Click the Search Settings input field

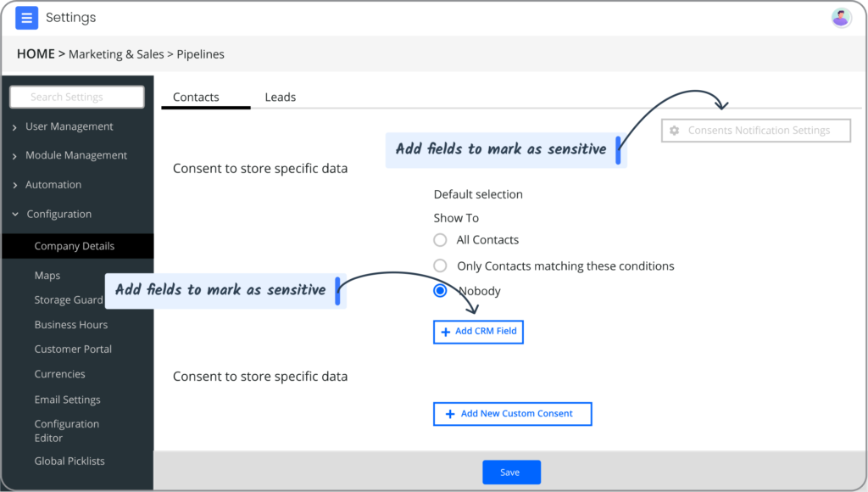tap(77, 97)
